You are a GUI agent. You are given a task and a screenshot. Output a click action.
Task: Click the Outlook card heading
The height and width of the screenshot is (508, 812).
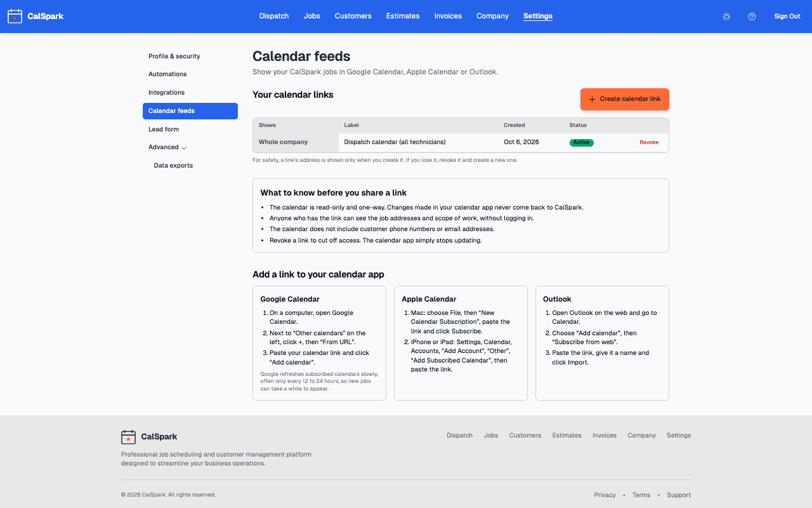point(558,299)
